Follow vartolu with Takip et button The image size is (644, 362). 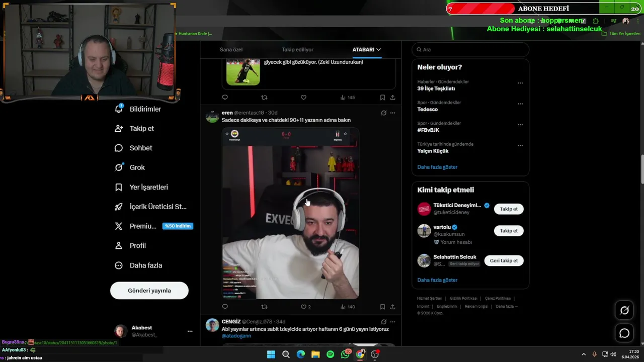click(509, 231)
